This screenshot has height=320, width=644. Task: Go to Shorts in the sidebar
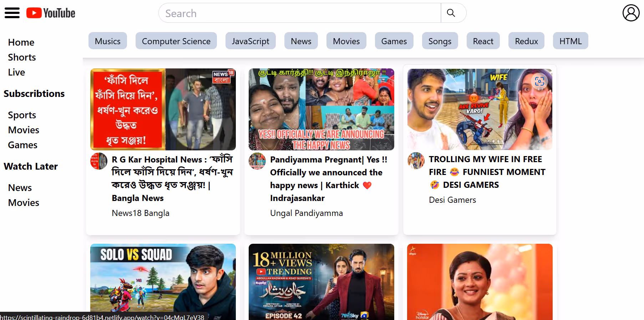(x=22, y=57)
